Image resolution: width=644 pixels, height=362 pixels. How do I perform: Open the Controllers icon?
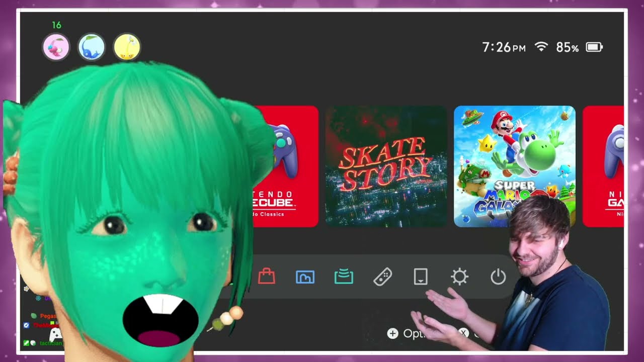pos(382,277)
